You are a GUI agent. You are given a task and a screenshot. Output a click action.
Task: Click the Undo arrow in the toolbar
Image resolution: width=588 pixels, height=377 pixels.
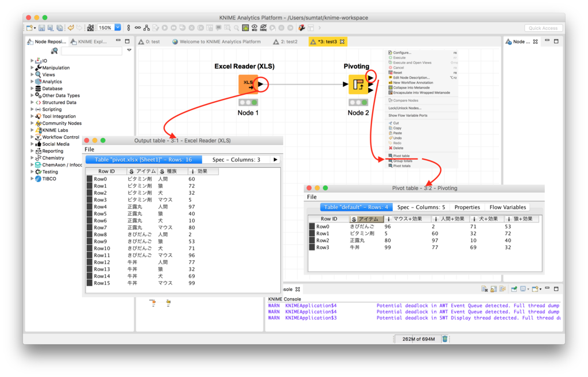pos(71,27)
